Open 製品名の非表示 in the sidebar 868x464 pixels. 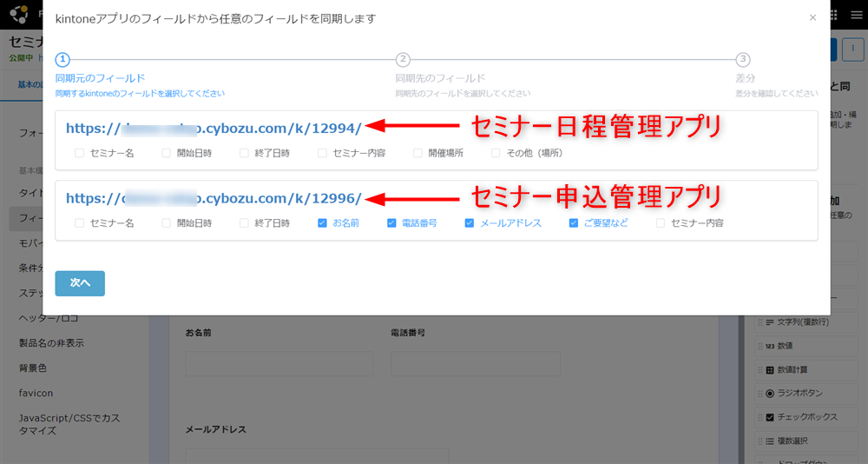click(51, 343)
